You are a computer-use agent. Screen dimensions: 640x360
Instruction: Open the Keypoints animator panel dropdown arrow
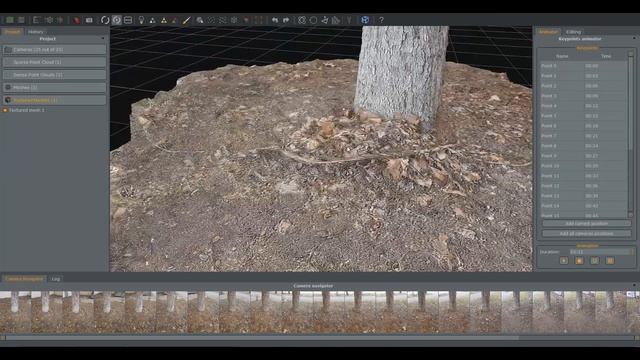click(x=634, y=39)
